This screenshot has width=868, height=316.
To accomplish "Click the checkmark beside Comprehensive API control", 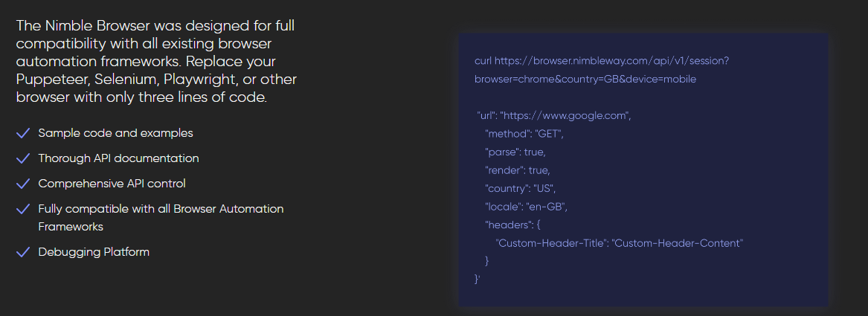I will coord(23,183).
